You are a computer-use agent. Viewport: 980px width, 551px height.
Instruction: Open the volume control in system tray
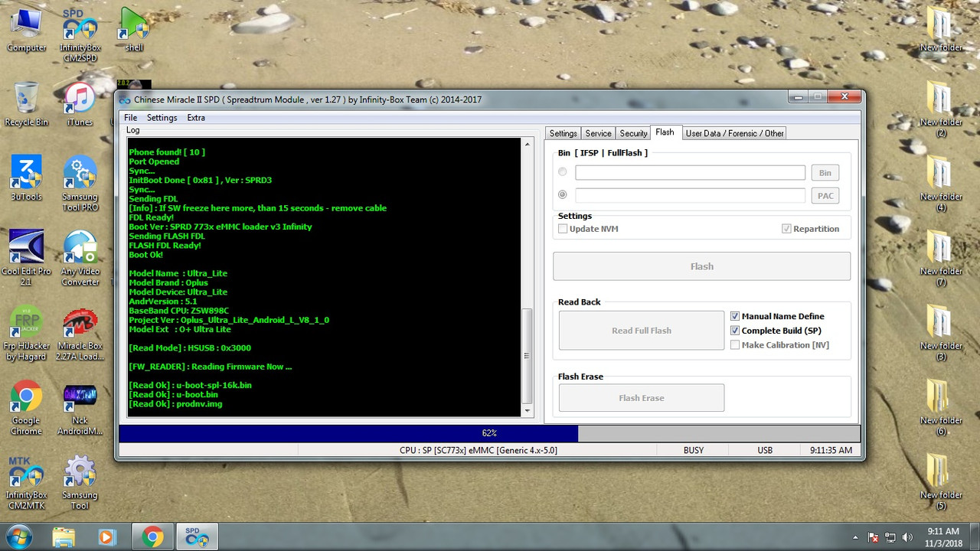(x=908, y=537)
